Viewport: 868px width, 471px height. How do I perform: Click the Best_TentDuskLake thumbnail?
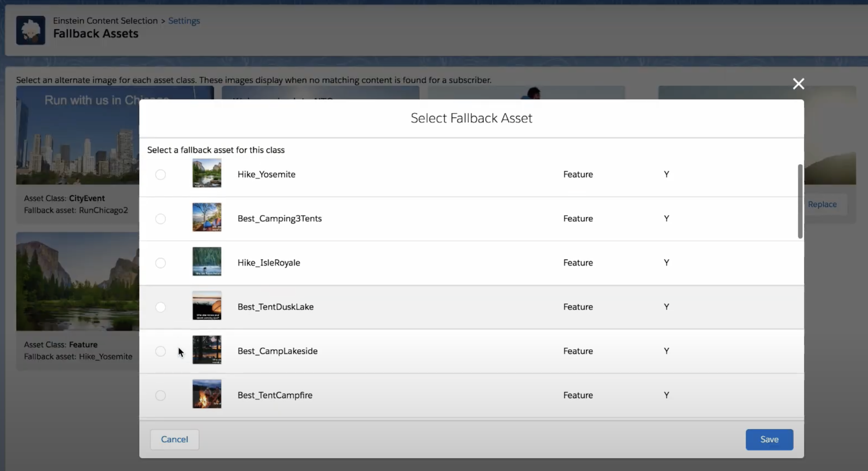click(x=207, y=305)
